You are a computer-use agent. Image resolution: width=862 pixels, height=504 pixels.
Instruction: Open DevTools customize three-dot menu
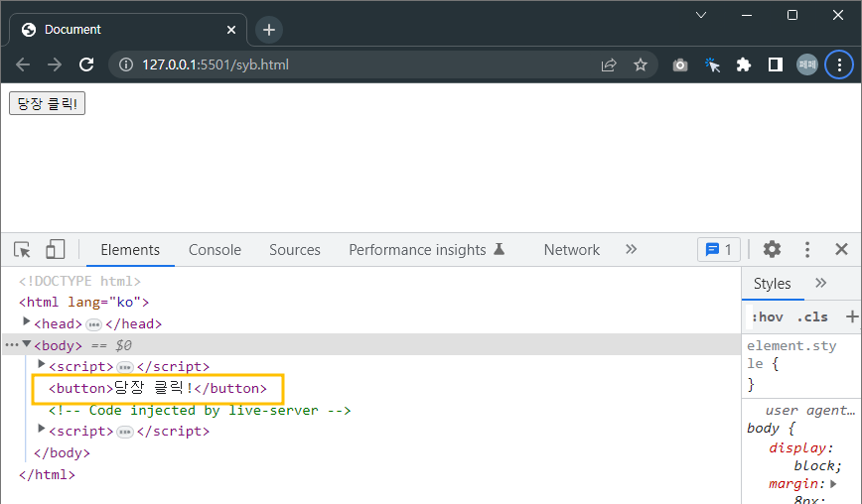(807, 250)
